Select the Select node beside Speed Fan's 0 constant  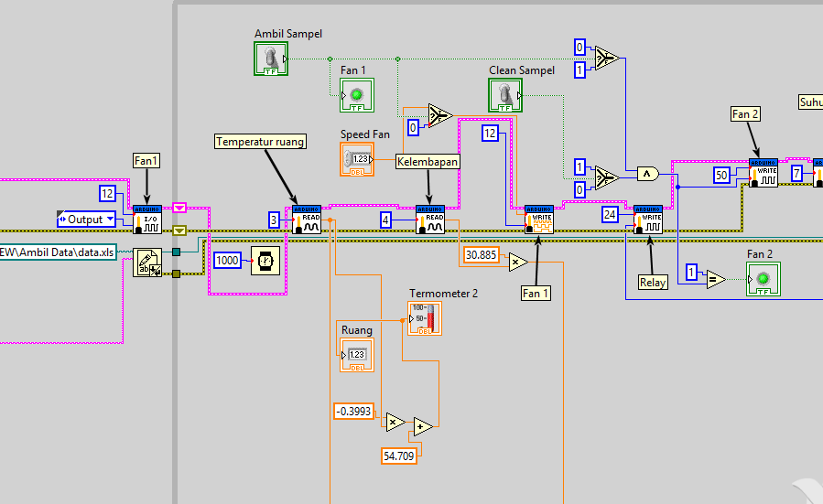pyautogui.click(x=439, y=115)
